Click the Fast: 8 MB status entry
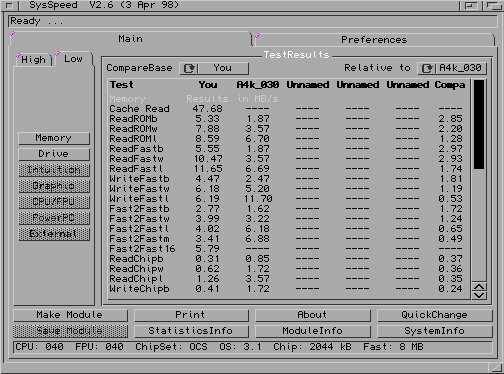 tap(393, 347)
